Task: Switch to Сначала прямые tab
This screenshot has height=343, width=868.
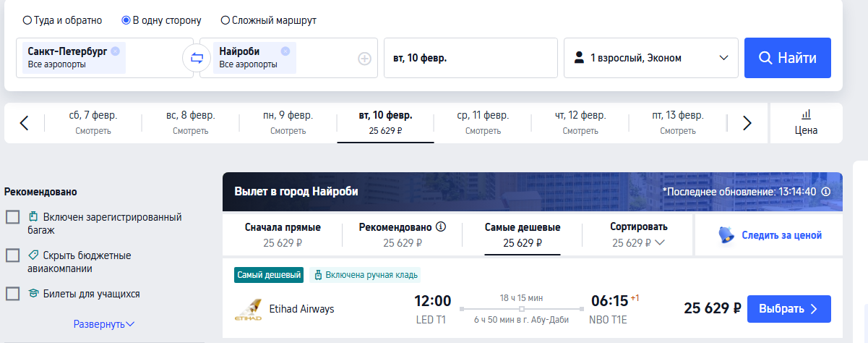Action: [283, 234]
